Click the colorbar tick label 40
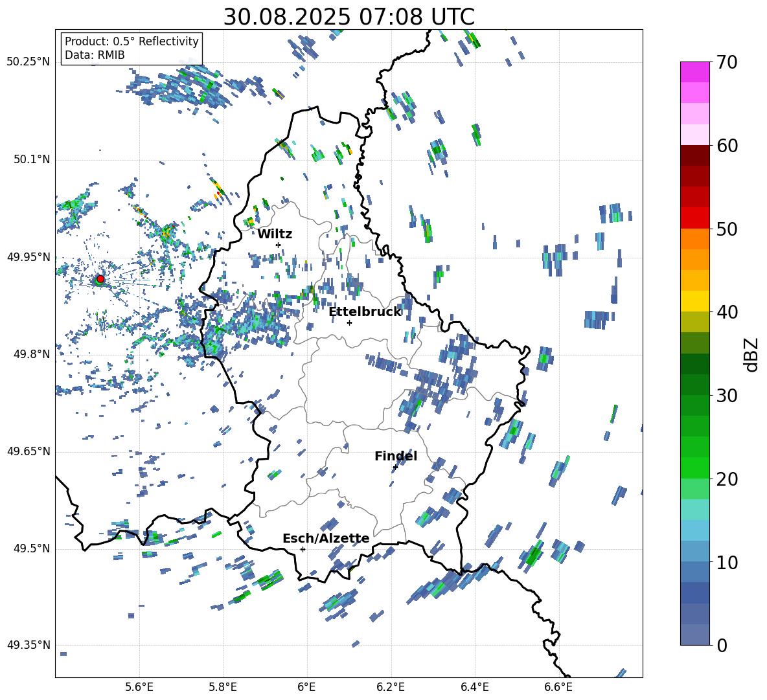The height and width of the screenshot is (700, 767). tap(727, 312)
